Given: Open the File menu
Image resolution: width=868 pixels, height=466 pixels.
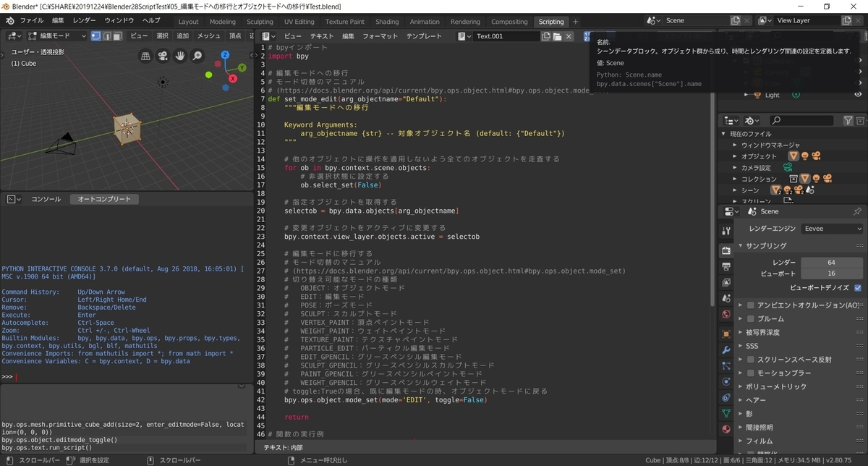Looking at the screenshot, I should click(31, 21).
